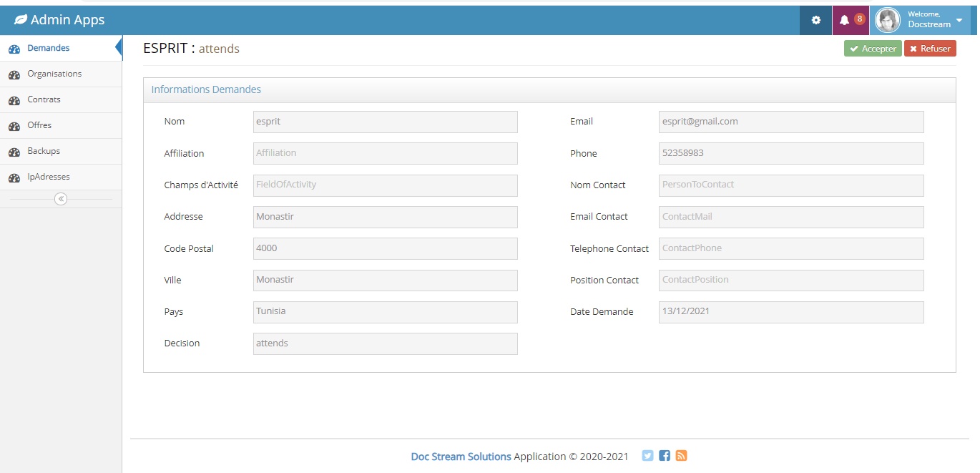The width and height of the screenshot is (980, 473).
Task: Click the dashboard icon next to Organisations
Action: (x=14, y=74)
